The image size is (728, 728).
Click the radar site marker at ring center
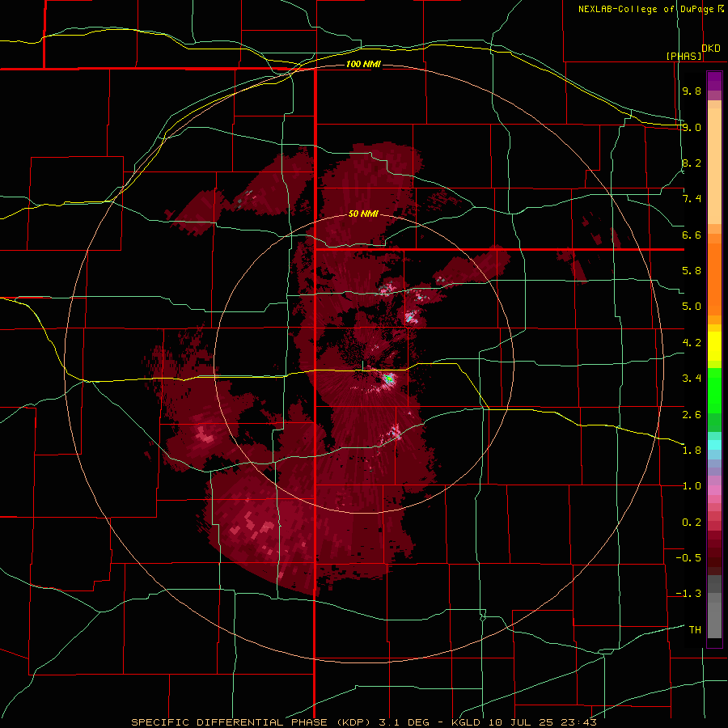tap(363, 366)
